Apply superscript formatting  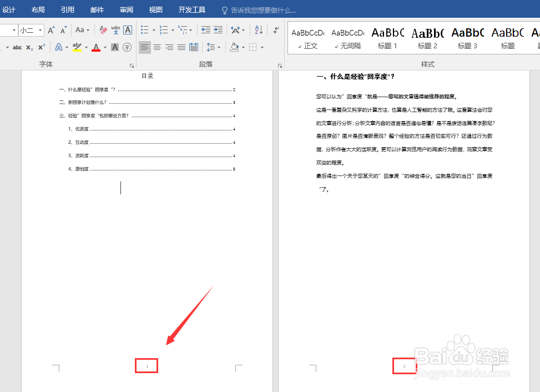tap(41, 47)
